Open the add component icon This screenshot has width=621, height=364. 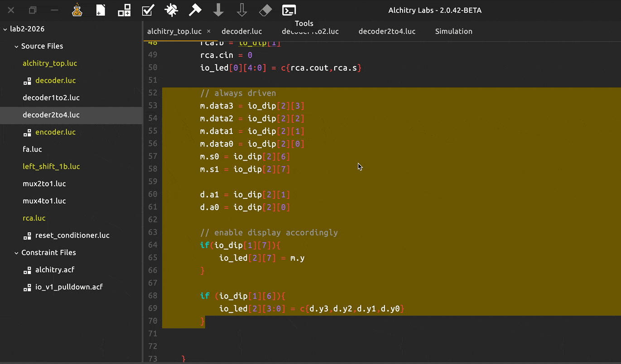pyautogui.click(x=124, y=10)
